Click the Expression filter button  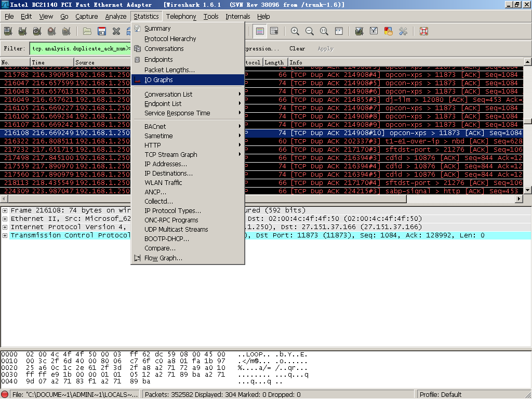click(262, 48)
